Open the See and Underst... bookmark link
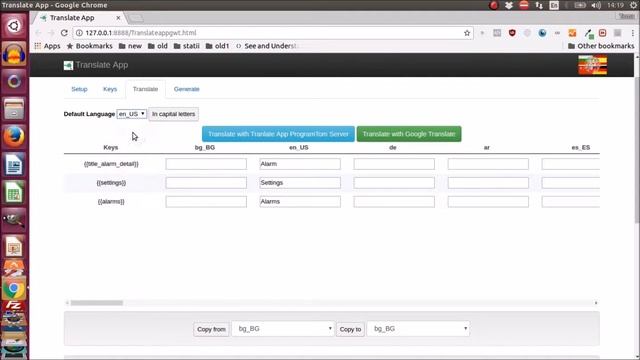Image resolution: width=640 pixels, height=360 pixels. (266, 46)
